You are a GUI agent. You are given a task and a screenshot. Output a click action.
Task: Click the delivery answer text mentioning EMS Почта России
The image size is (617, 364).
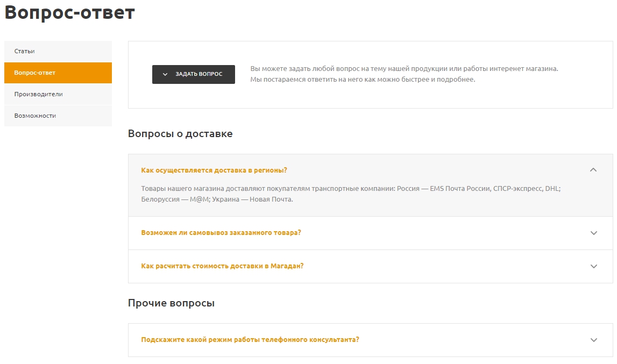tap(351, 194)
